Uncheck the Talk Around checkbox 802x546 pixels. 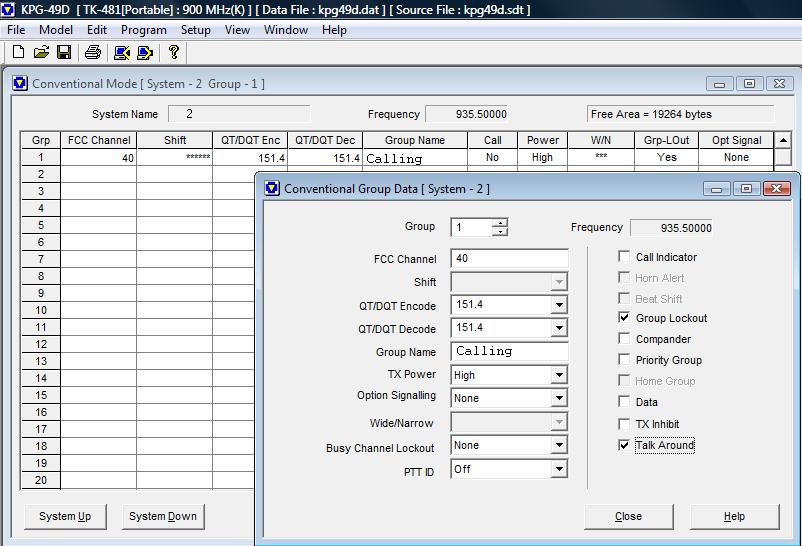click(x=624, y=445)
